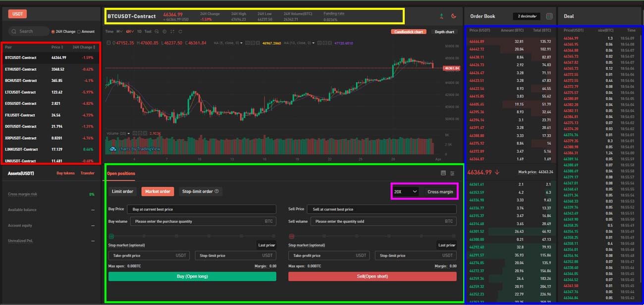This screenshot has width=644, height=305.
Task: Click the Sell volume quantity field
Action: tap(383, 221)
